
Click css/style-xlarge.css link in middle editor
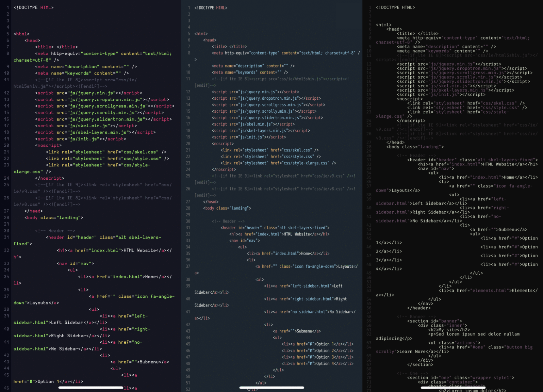point(278,163)
